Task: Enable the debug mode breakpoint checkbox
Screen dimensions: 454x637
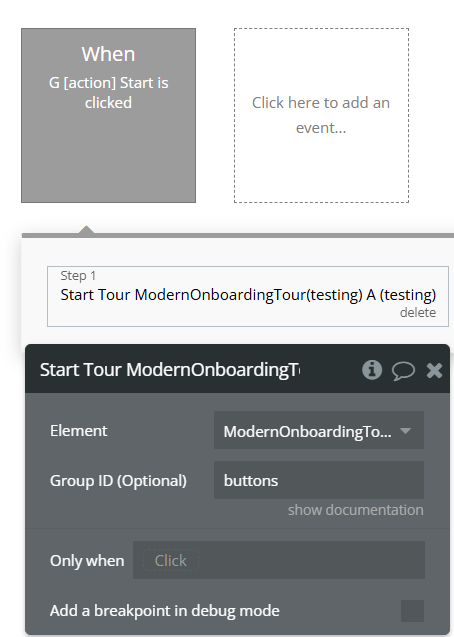Action: tap(412, 611)
